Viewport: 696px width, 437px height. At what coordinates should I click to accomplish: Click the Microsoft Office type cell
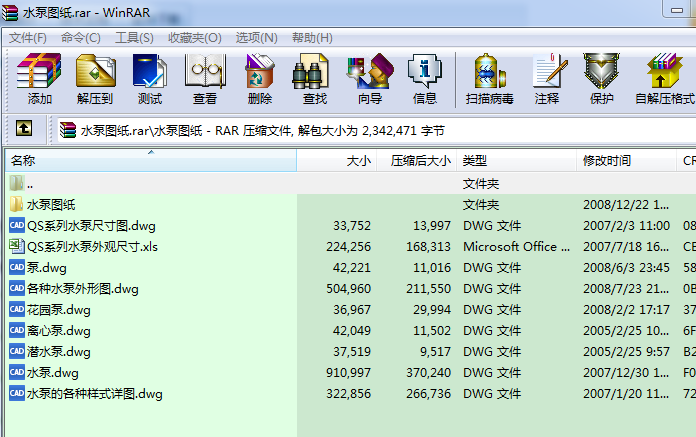coord(516,247)
